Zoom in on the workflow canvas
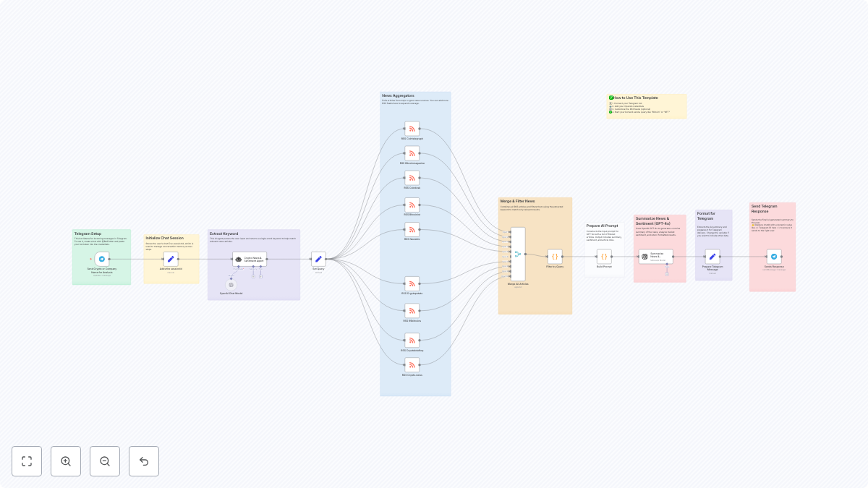The width and height of the screenshot is (868, 488). [66, 461]
